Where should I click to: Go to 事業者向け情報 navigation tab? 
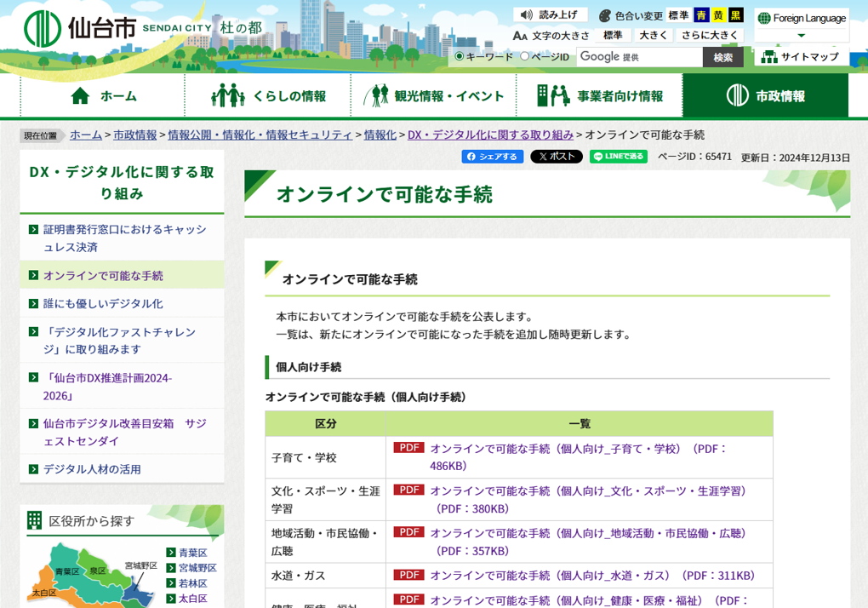[599, 96]
